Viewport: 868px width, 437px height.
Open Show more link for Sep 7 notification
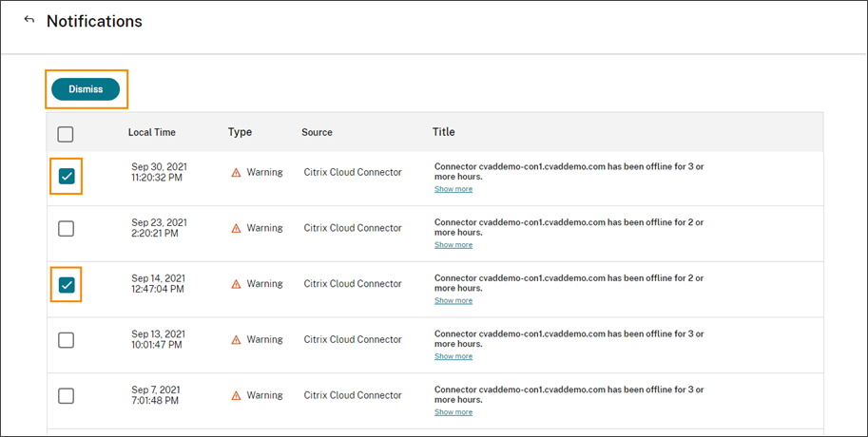click(453, 412)
